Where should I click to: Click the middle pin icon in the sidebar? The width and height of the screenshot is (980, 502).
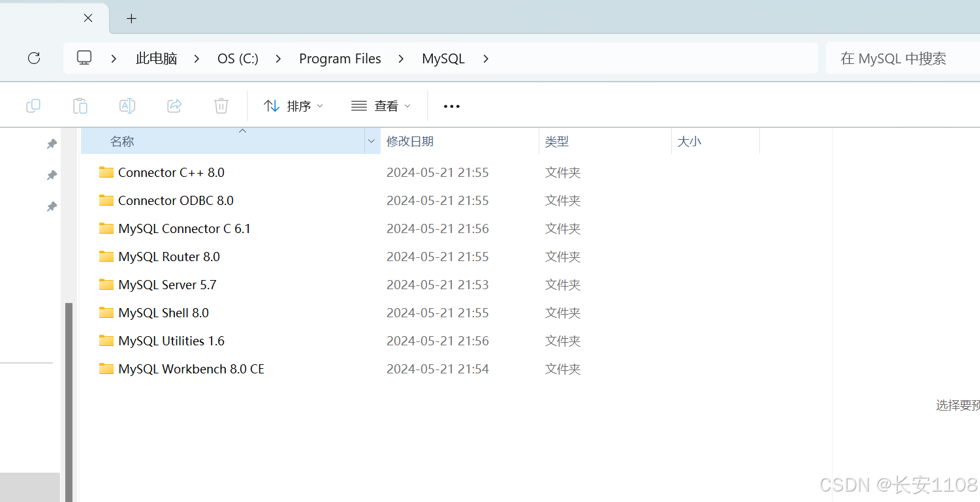(x=52, y=175)
